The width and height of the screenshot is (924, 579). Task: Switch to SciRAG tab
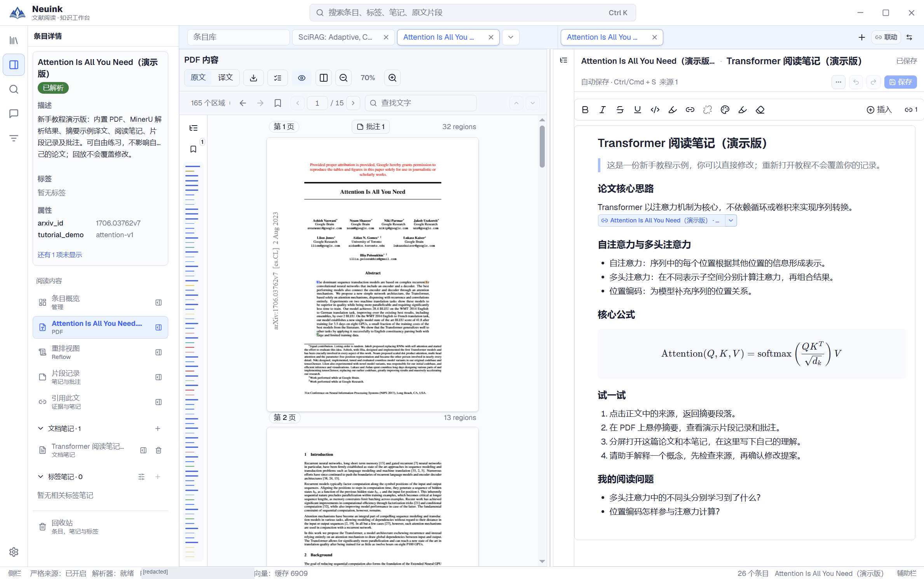(335, 37)
